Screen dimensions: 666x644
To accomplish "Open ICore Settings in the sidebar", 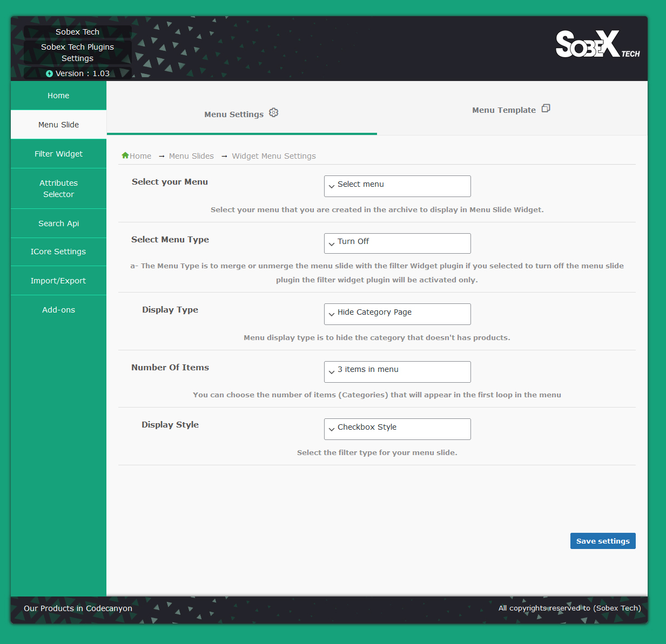I will 58,252.
